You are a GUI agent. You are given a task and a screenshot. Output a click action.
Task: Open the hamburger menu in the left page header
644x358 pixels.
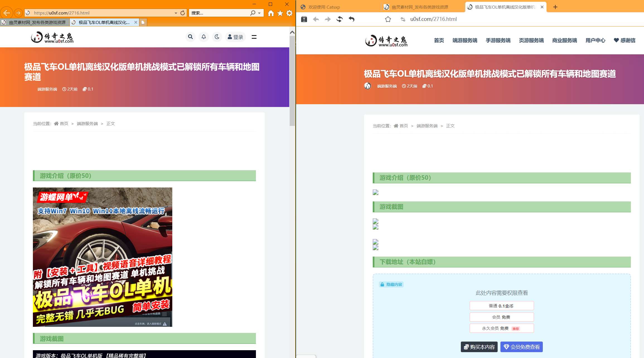coord(254,37)
